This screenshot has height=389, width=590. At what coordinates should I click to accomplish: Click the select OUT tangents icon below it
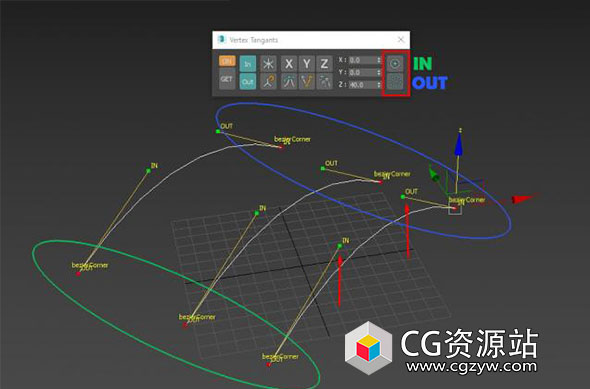[x=395, y=81]
